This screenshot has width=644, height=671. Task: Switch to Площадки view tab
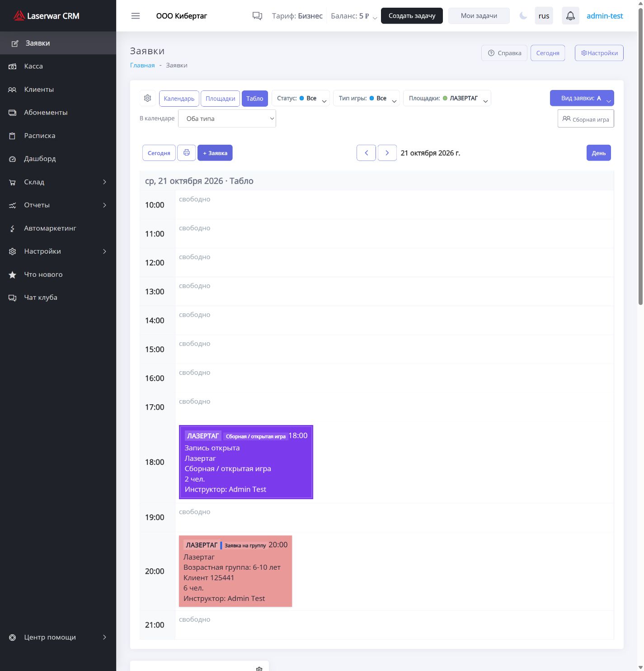point(220,99)
